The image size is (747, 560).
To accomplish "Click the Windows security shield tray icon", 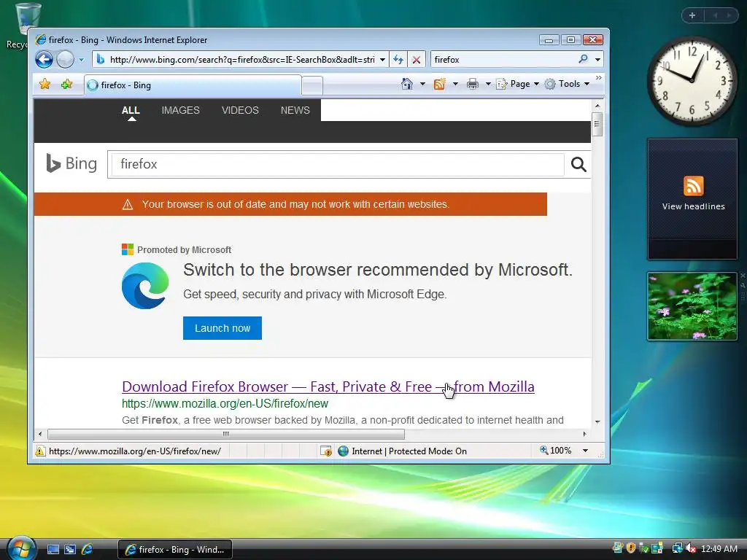I will tap(631, 548).
